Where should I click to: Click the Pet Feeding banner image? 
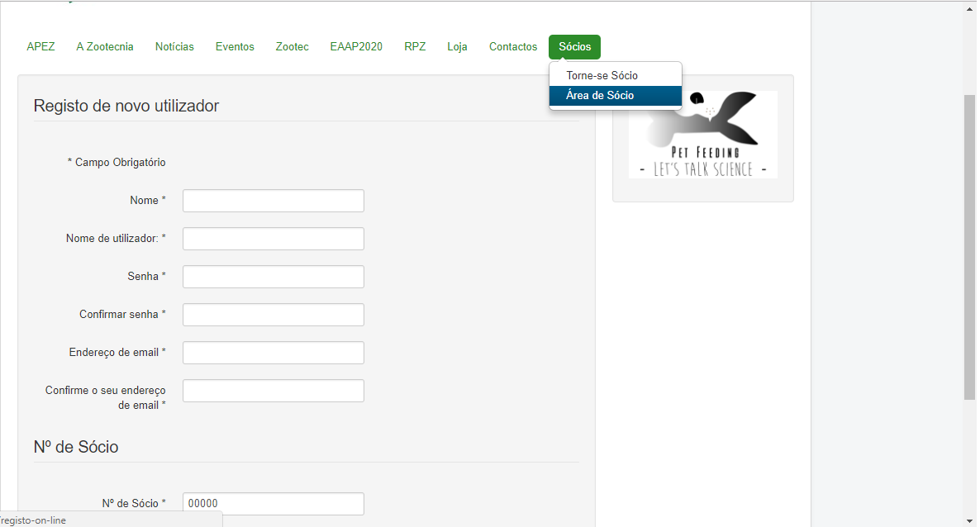pyautogui.click(x=702, y=135)
